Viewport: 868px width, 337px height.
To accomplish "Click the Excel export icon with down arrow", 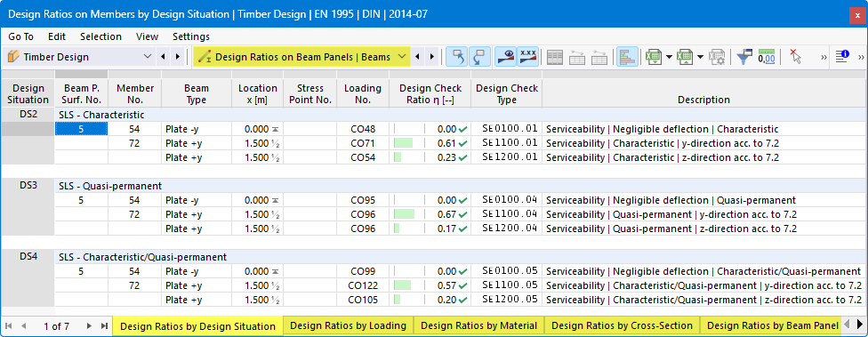I will coord(653,56).
